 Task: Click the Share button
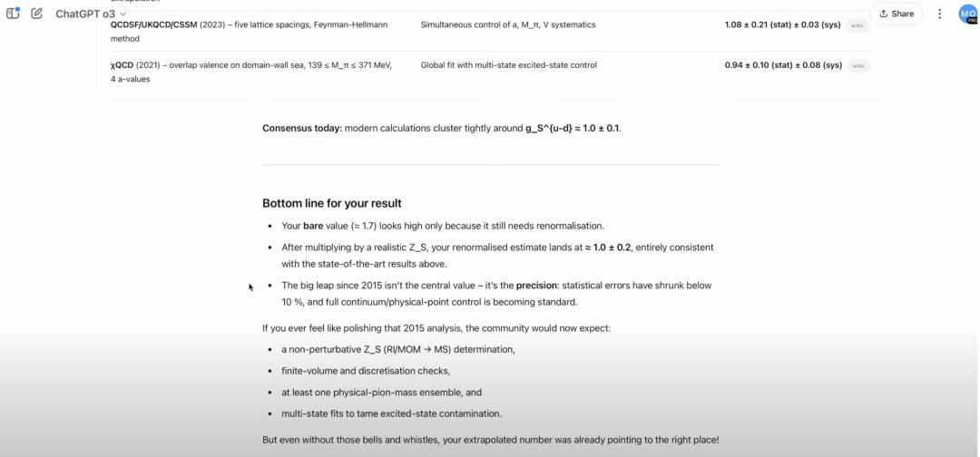[896, 14]
